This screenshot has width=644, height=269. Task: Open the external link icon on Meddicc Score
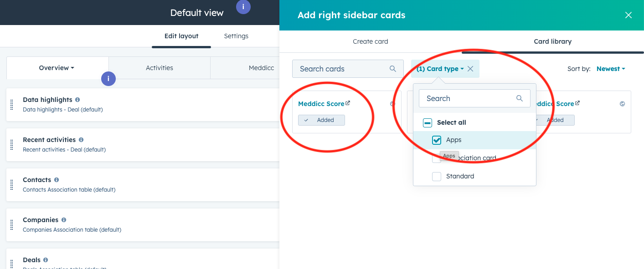(x=348, y=103)
